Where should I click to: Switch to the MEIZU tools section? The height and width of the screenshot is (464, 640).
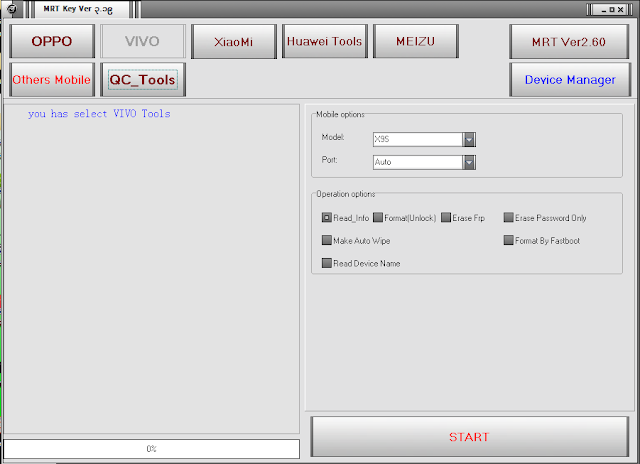tap(416, 41)
